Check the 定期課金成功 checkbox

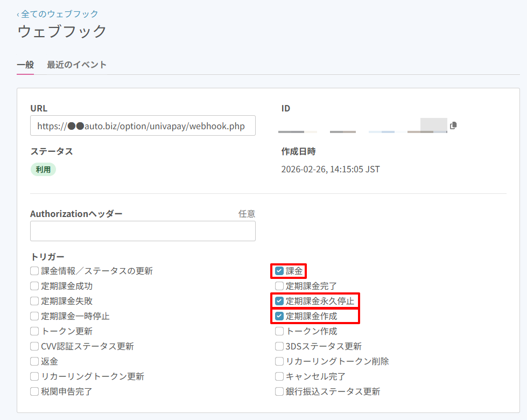(x=34, y=286)
